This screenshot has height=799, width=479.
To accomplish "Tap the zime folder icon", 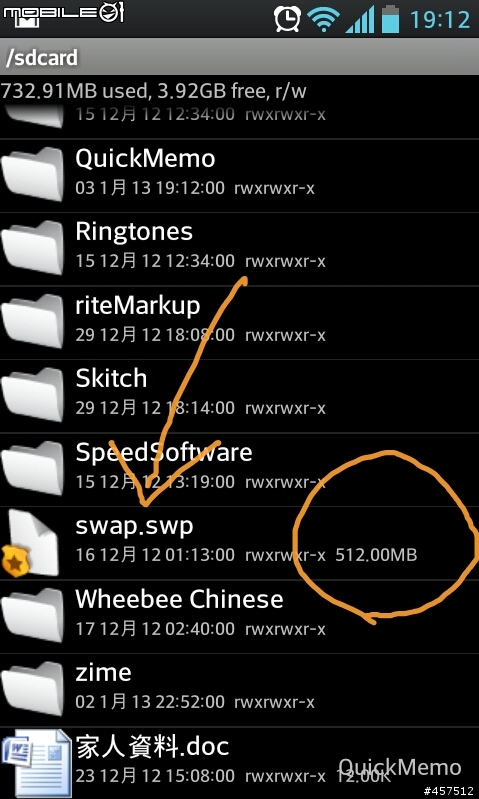I will point(32,688).
